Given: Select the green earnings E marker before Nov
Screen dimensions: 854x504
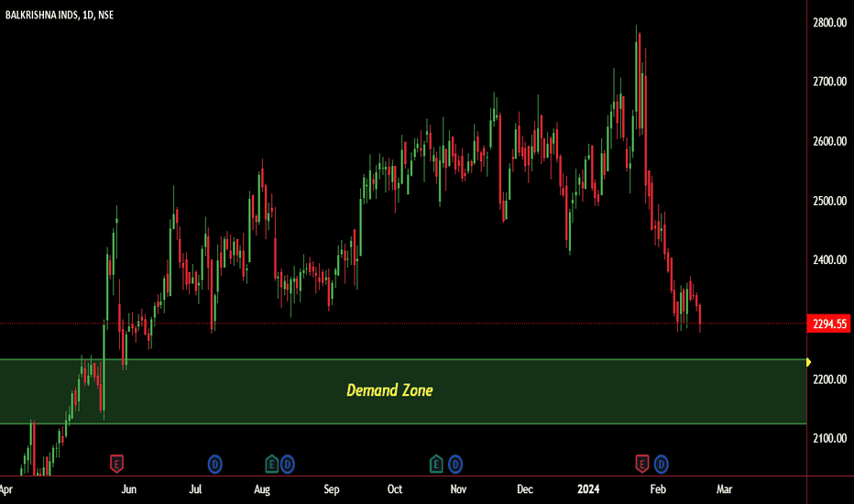Looking at the screenshot, I should pos(436,464).
